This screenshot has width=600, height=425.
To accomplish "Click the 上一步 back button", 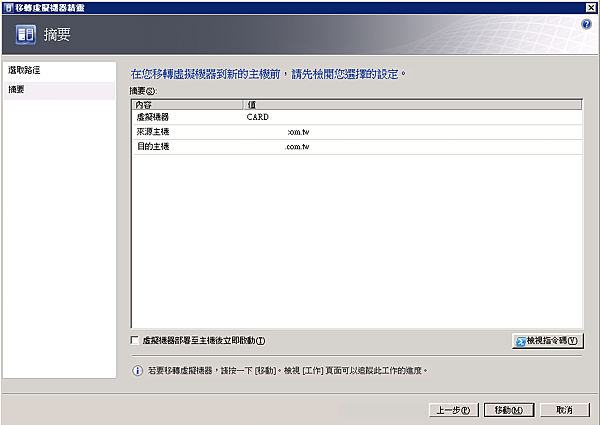I will 453,410.
